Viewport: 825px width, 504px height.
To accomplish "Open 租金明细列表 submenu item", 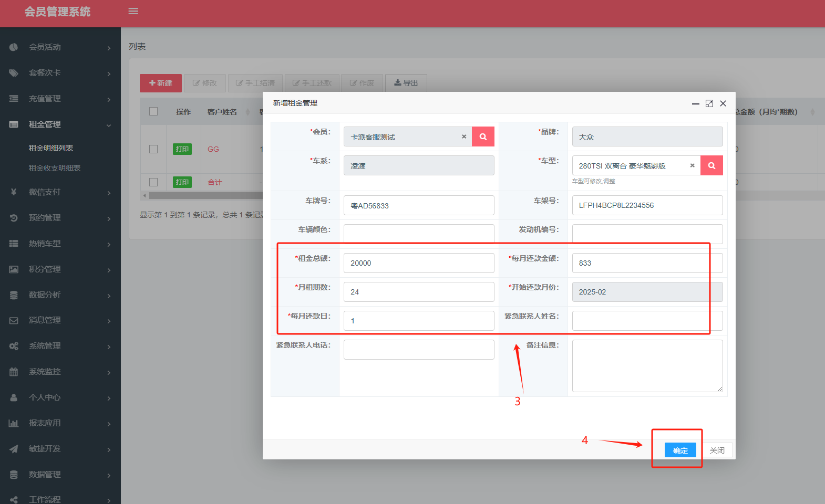I will coord(51,148).
